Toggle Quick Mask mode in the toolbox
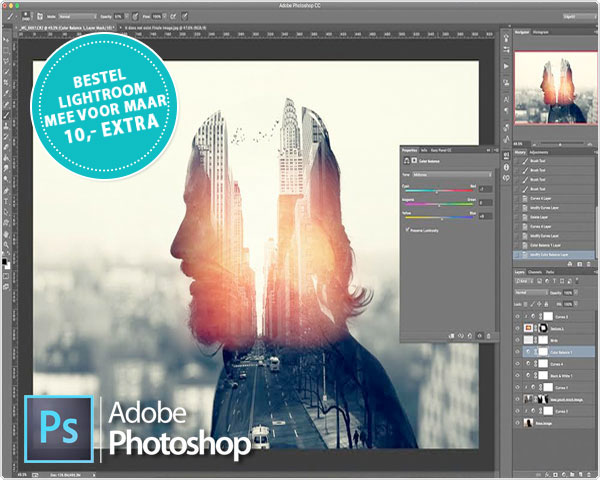The width and height of the screenshot is (600, 480). pos(6,276)
